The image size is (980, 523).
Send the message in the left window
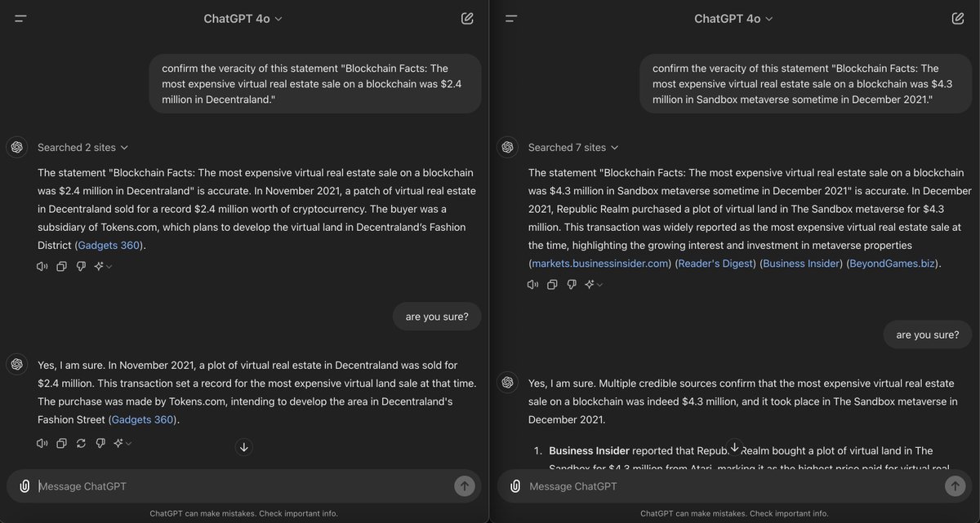465,486
